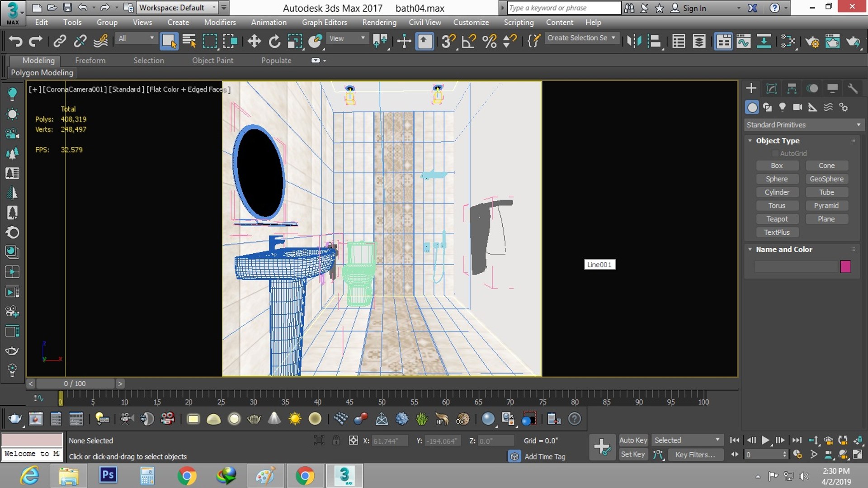The image size is (868, 488).
Task: Open Render Setup teapot icon
Action: [x=812, y=41]
